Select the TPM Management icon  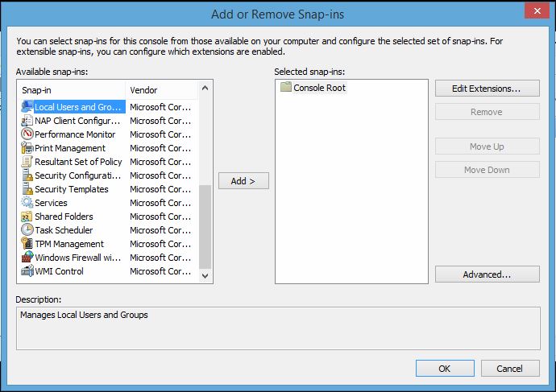(27, 244)
